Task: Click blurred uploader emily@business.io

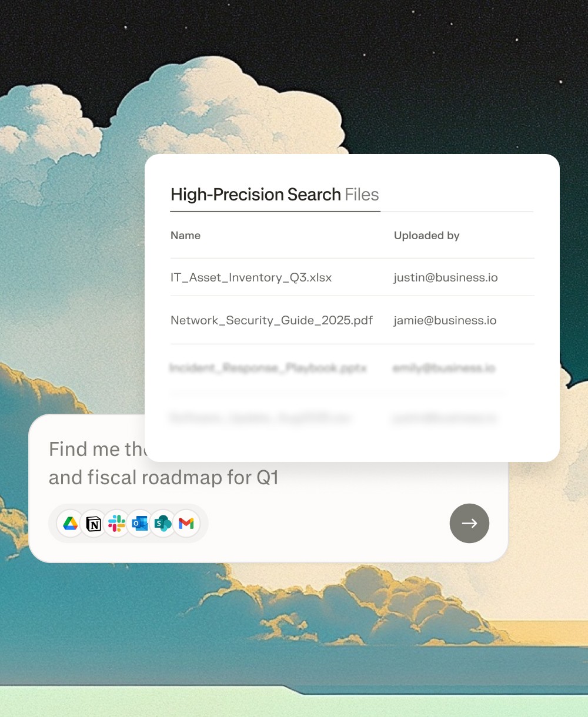Action: (x=444, y=368)
